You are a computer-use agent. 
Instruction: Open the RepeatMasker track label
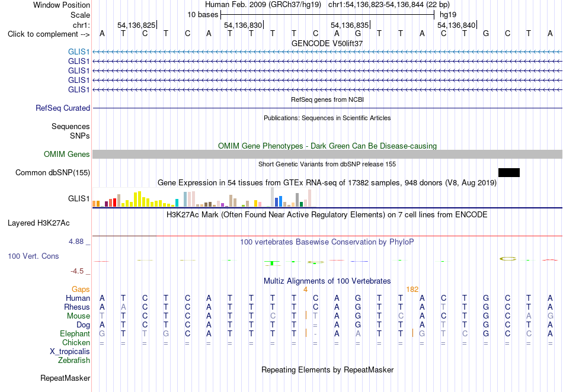65,378
